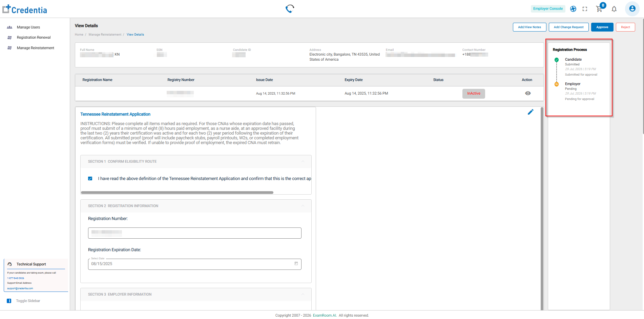Edit application using pencil icon
Viewport: 644px width, 319px height.
point(531,112)
